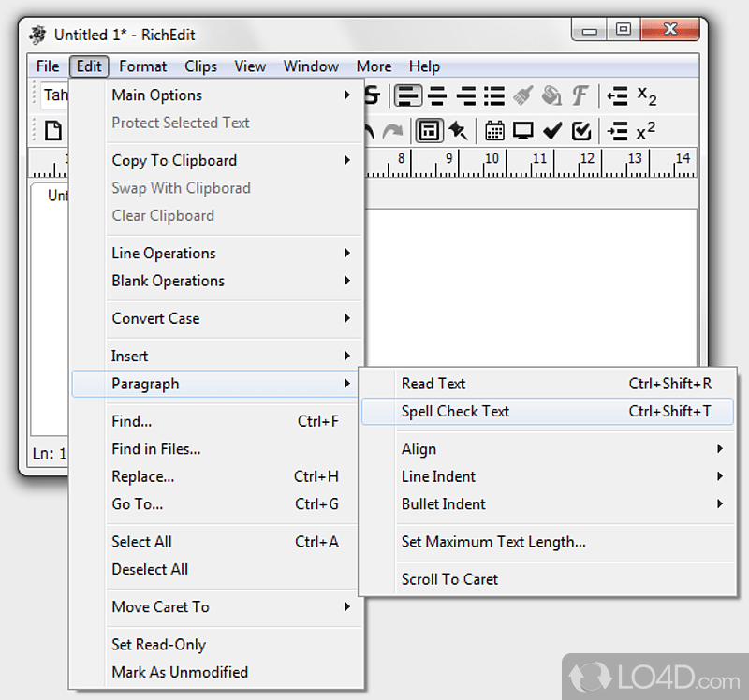Click the paint bucket fill icon
The image size is (749, 700).
[x=551, y=95]
